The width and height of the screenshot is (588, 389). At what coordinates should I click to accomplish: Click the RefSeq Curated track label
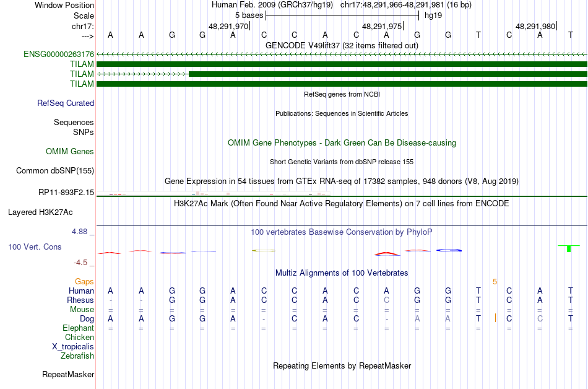pos(66,103)
